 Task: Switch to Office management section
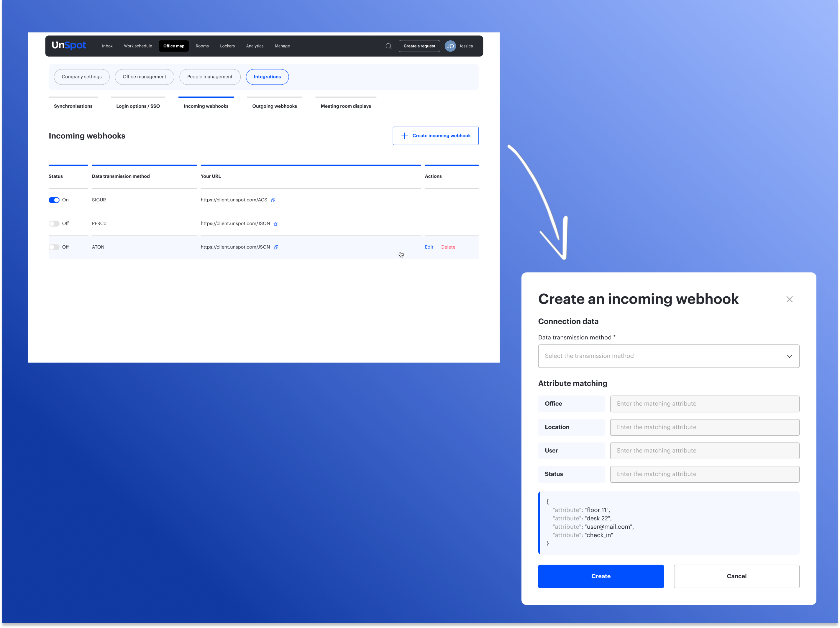[144, 77]
